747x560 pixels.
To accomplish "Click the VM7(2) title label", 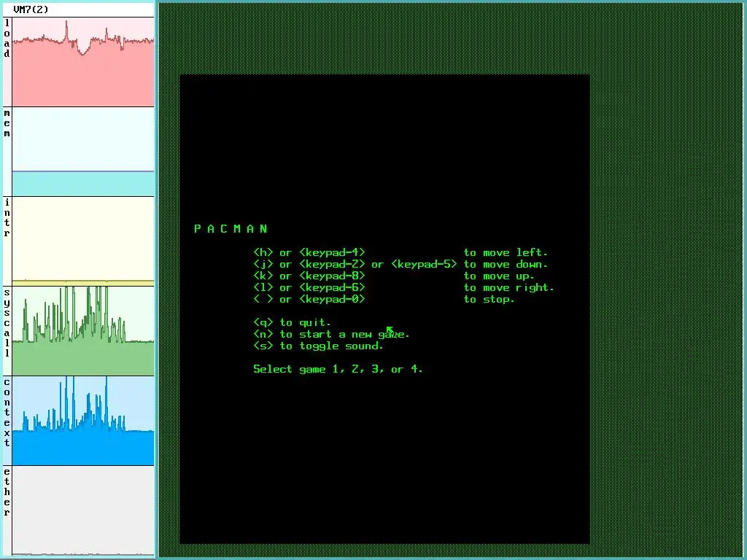I will coord(31,9).
